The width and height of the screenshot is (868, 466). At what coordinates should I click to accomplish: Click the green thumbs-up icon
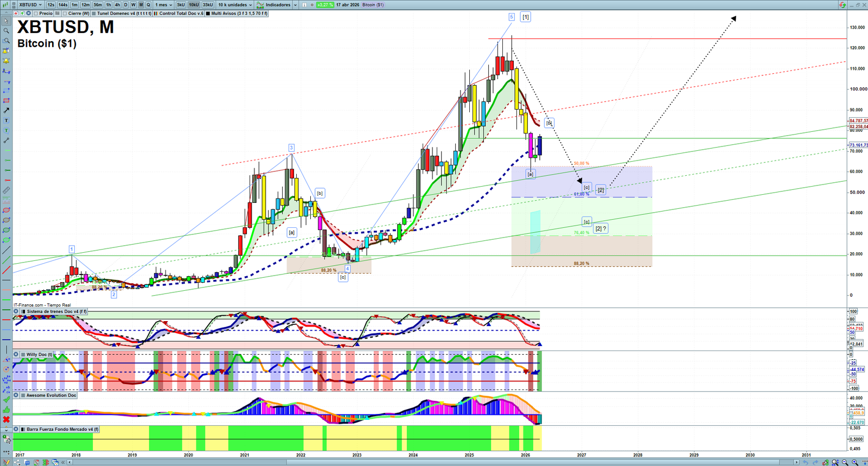pos(6,410)
